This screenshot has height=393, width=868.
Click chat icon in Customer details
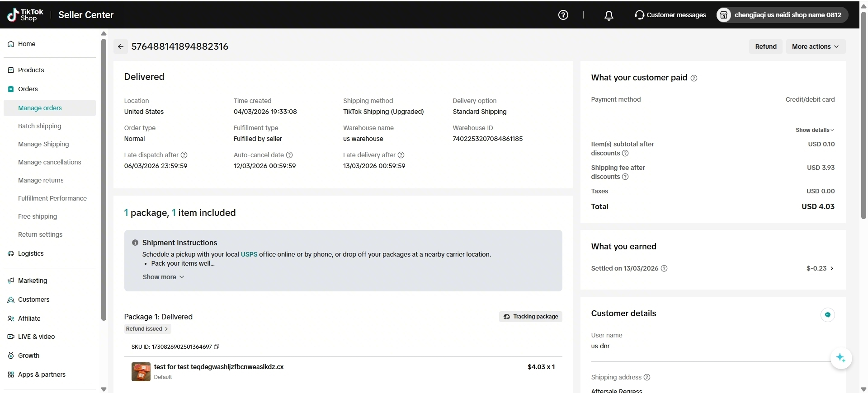tap(827, 315)
